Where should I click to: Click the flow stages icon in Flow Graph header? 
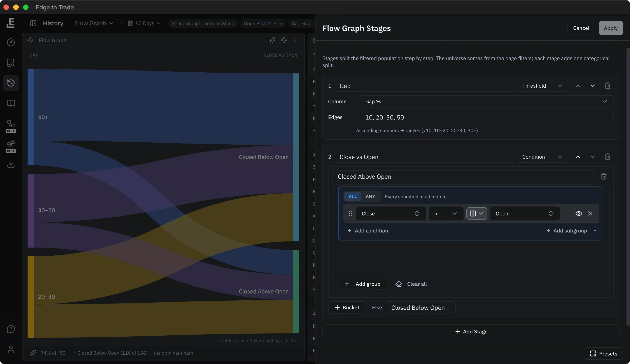click(284, 40)
